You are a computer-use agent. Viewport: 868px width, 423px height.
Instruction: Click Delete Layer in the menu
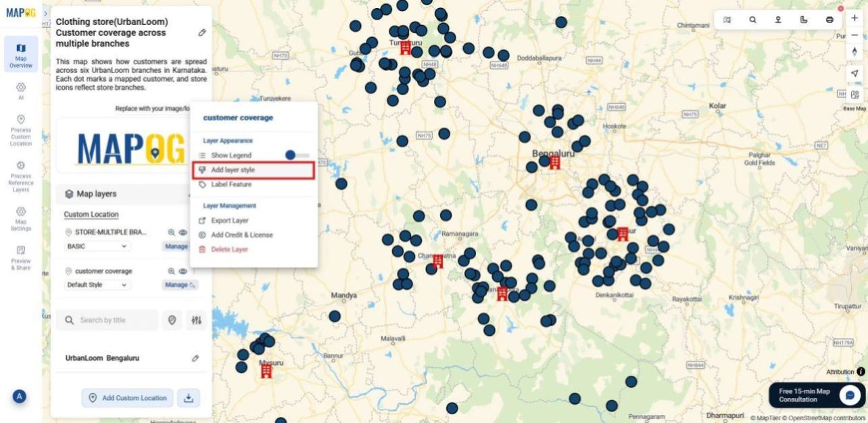tap(229, 249)
